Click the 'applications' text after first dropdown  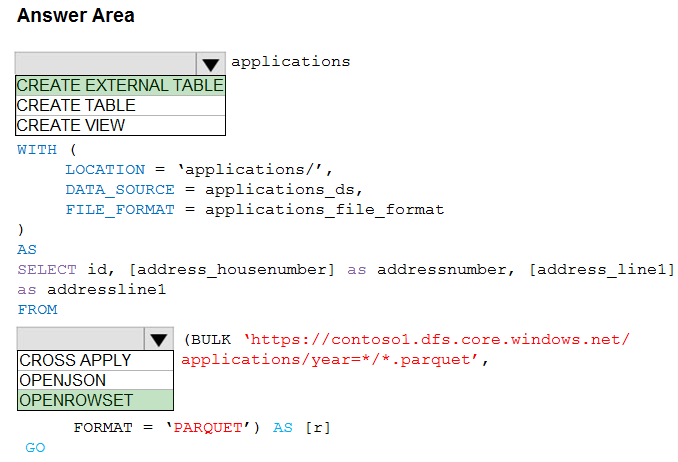point(291,62)
